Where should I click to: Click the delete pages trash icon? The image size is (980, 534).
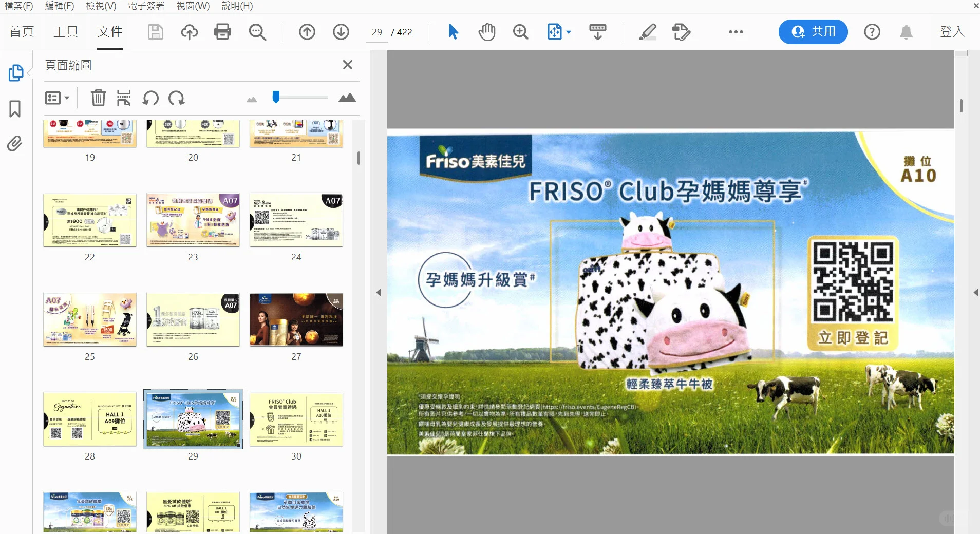(98, 98)
